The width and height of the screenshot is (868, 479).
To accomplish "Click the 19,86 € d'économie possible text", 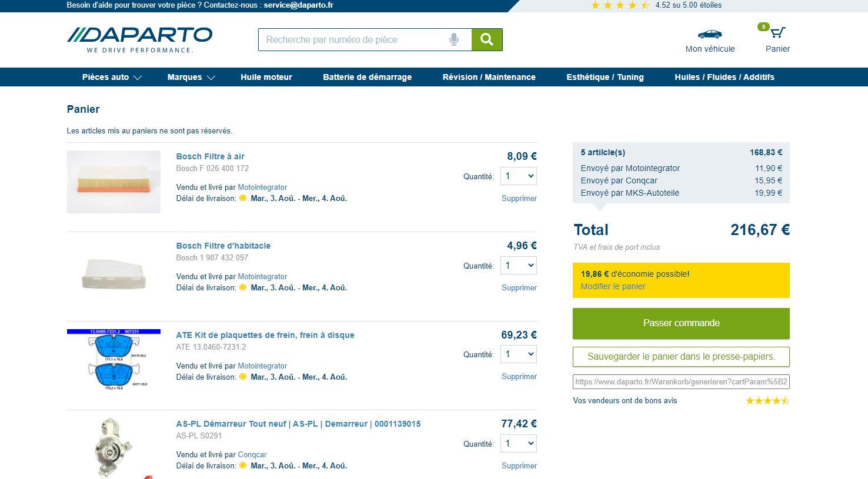I will pos(635,274).
